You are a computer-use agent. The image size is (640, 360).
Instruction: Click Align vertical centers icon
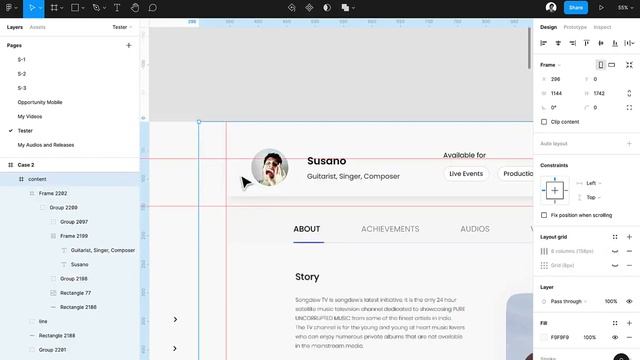[x=601, y=43]
